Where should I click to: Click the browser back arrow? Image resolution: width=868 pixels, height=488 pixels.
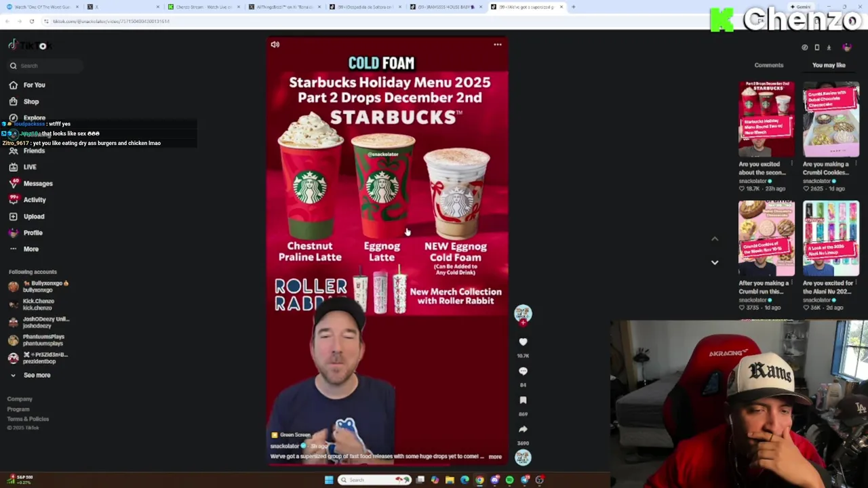[x=7, y=21]
